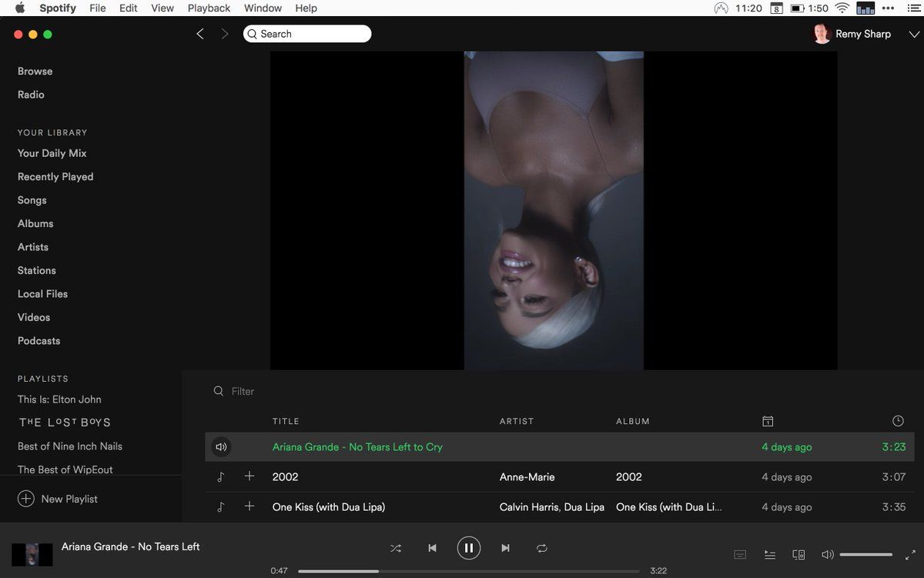Click the now playing track title in the player bar

coord(130,546)
